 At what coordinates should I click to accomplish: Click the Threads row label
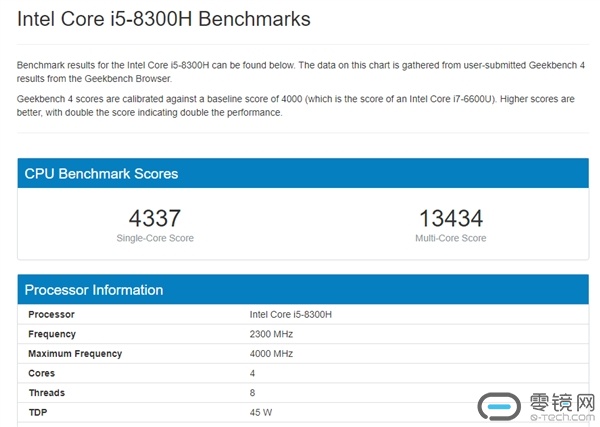click(x=46, y=393)
